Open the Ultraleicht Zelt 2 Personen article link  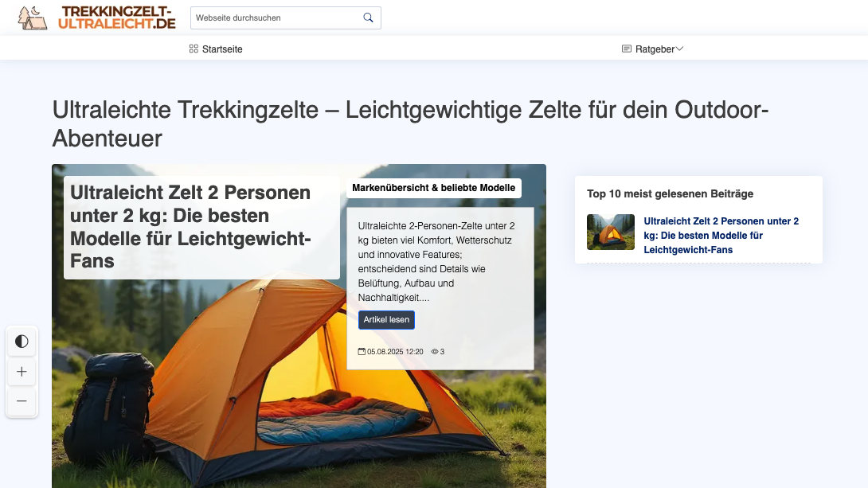coord(721,235)
